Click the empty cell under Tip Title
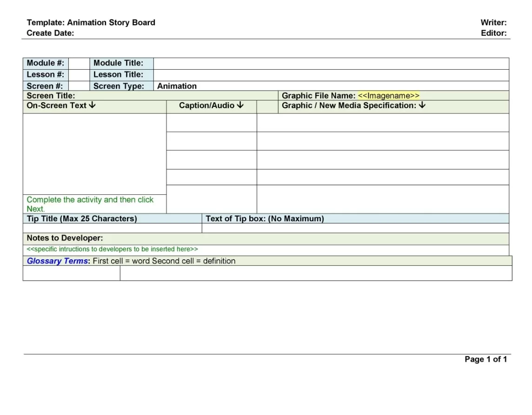 [x=112, y=228]
